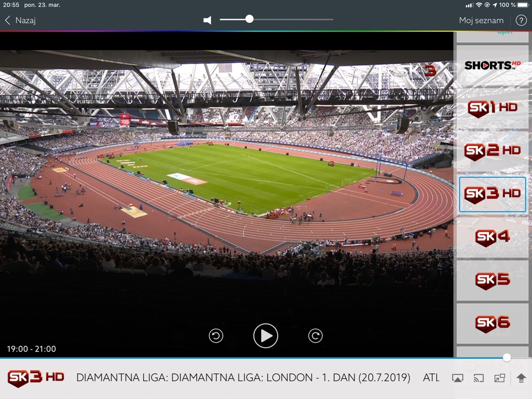
Task: Tap the picture-in-picture window icon
Action: coord(500,378)
